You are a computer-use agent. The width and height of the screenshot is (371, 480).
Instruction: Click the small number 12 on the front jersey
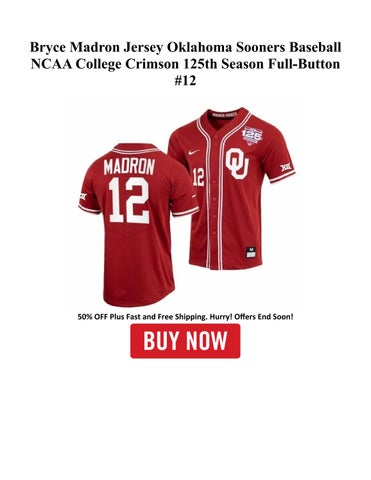198,177
